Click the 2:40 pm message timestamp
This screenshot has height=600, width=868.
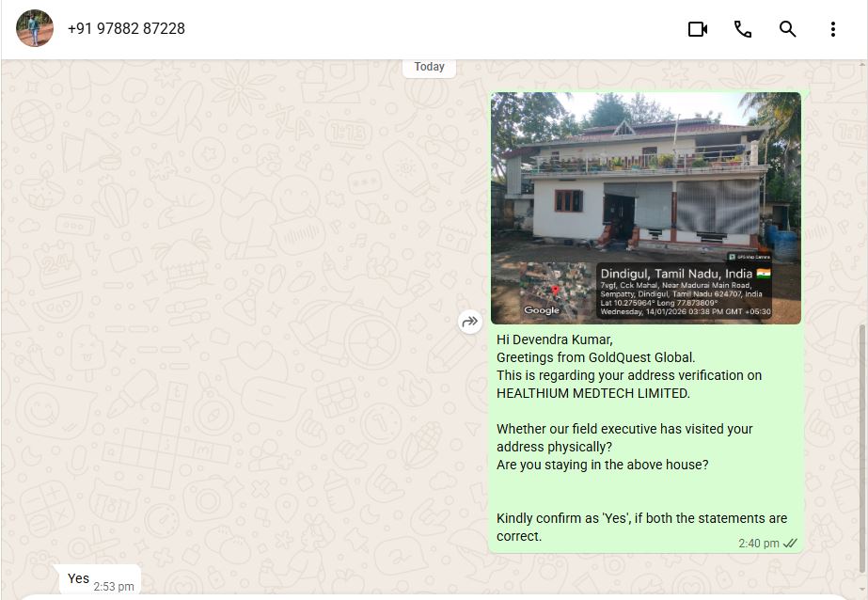tap(758, 544)
